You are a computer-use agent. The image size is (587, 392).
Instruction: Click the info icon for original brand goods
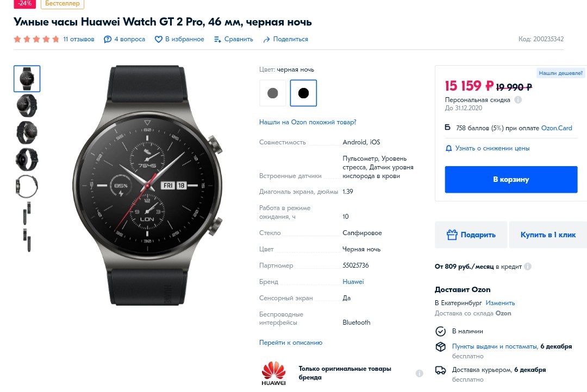coord(419,373)
